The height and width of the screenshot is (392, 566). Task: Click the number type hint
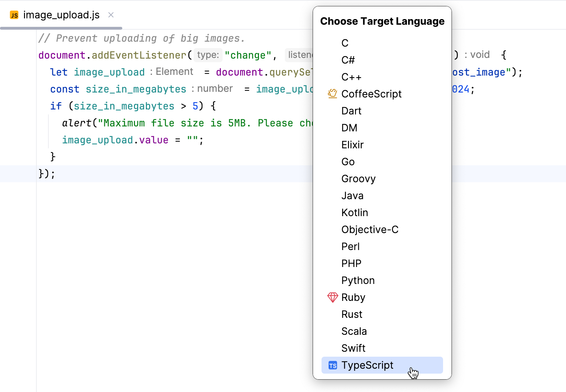click(x=212, y=89)
